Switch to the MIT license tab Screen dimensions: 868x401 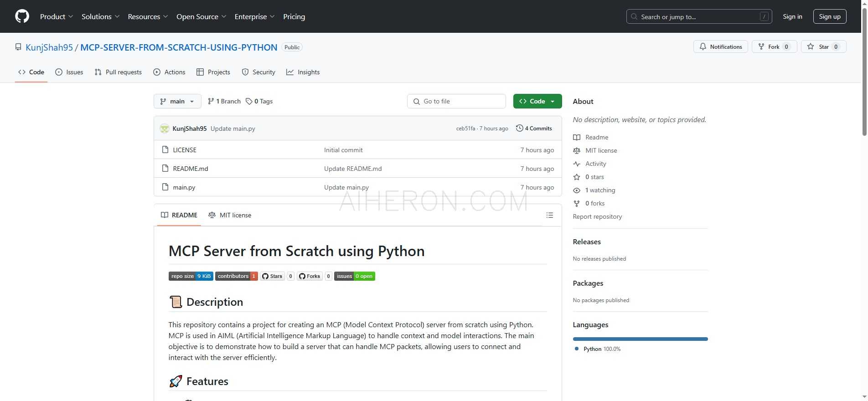[x=230, y=215]
